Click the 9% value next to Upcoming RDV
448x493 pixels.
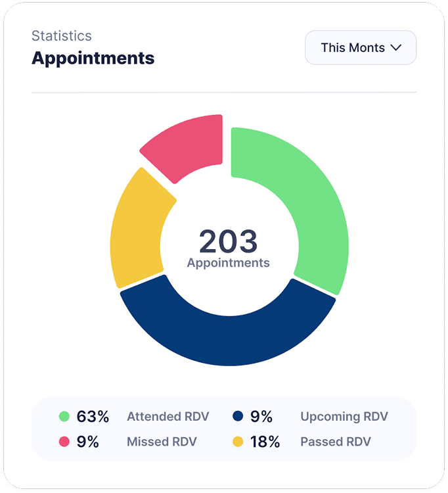(261, 416)
